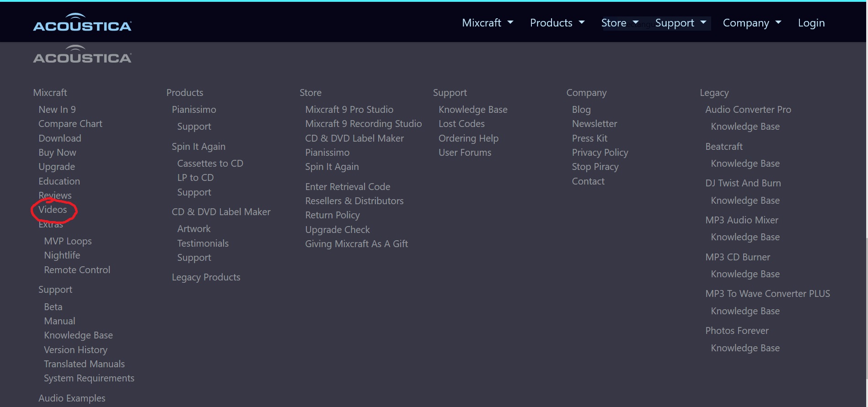Open the Contact link
Image resolution: width=868 pixels, height=407 pixels.
[588, 181]
